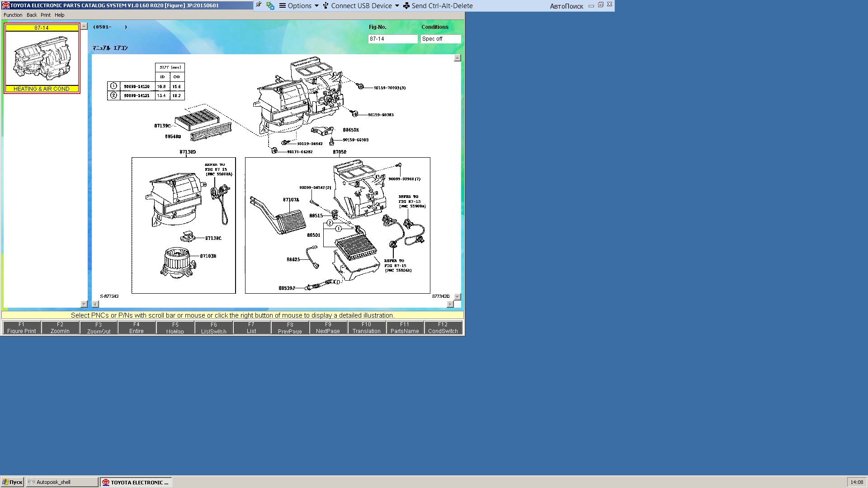Click F7 List button
Viewport: 868px width, 488px height.
(251, 328)
